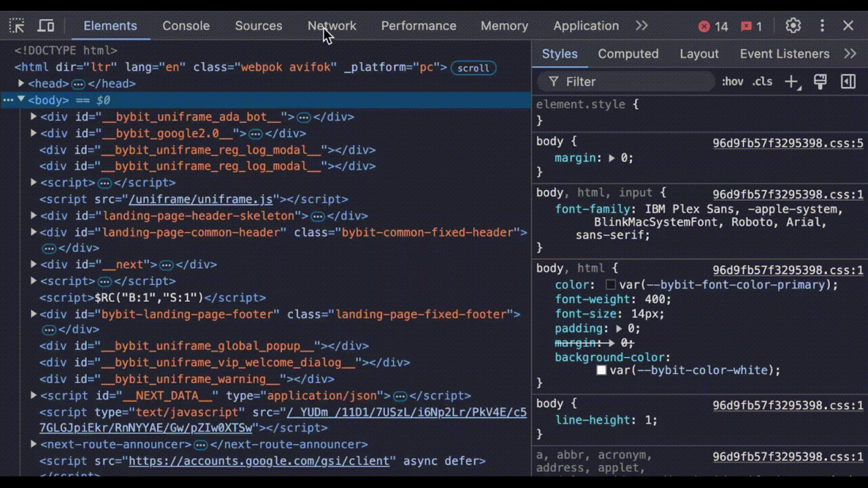Image resolution: width=868 pixels, height=488 pixels.
Task: Expand the __NEXT_DATA__ script node
Action: 34,395
